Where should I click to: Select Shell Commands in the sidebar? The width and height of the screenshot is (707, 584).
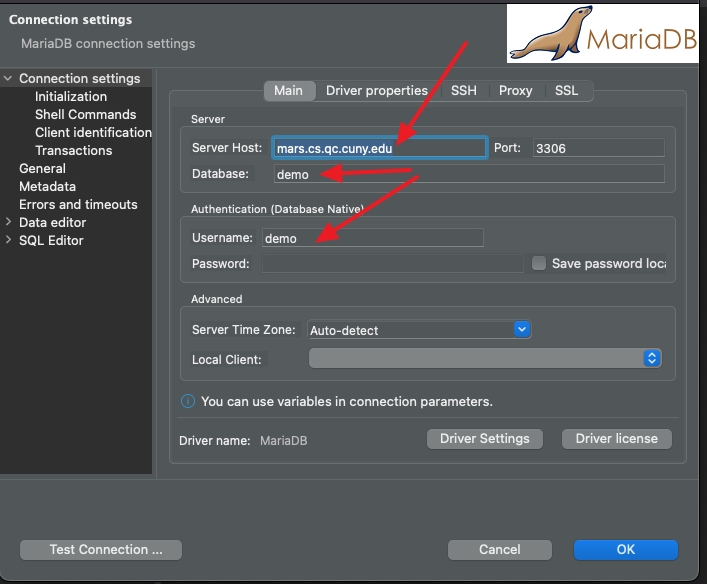click(85, 115)
